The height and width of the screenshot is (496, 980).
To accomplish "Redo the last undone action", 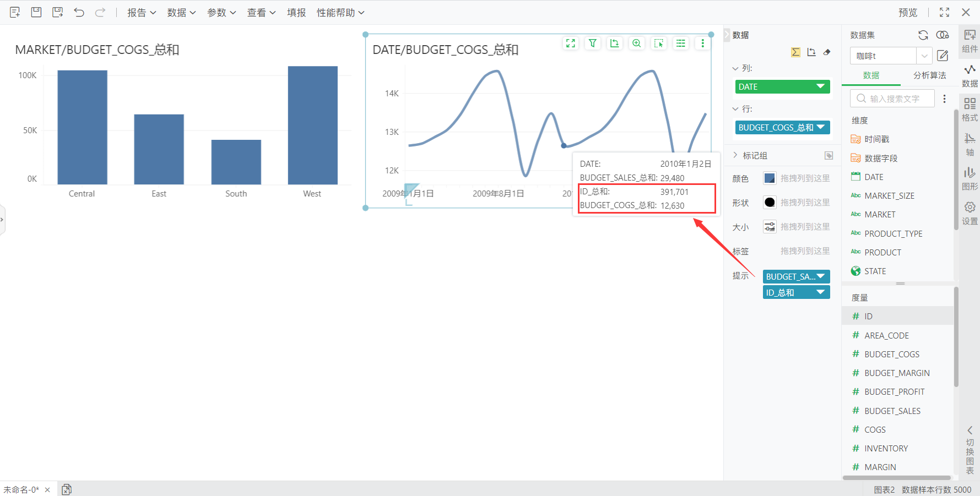I will (100, 12).
